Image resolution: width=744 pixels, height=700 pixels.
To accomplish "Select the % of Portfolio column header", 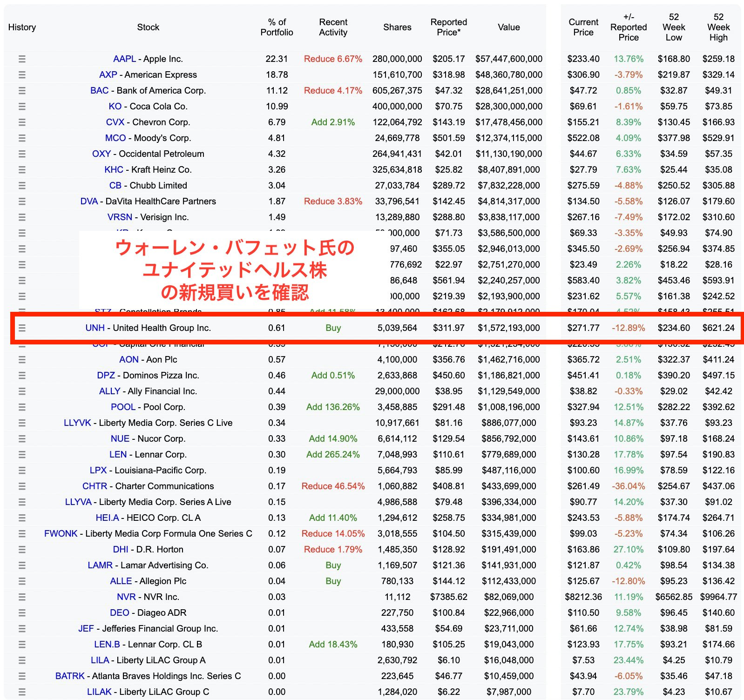I will coord(277,27).
